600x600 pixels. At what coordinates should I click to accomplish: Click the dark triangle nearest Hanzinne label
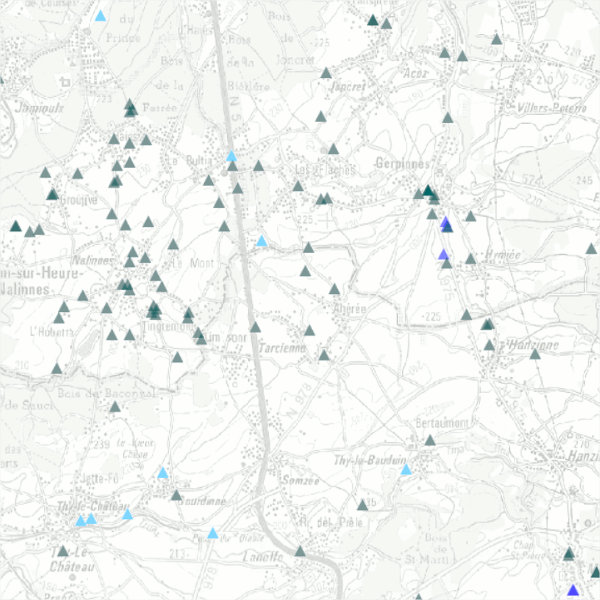(490, 345)
